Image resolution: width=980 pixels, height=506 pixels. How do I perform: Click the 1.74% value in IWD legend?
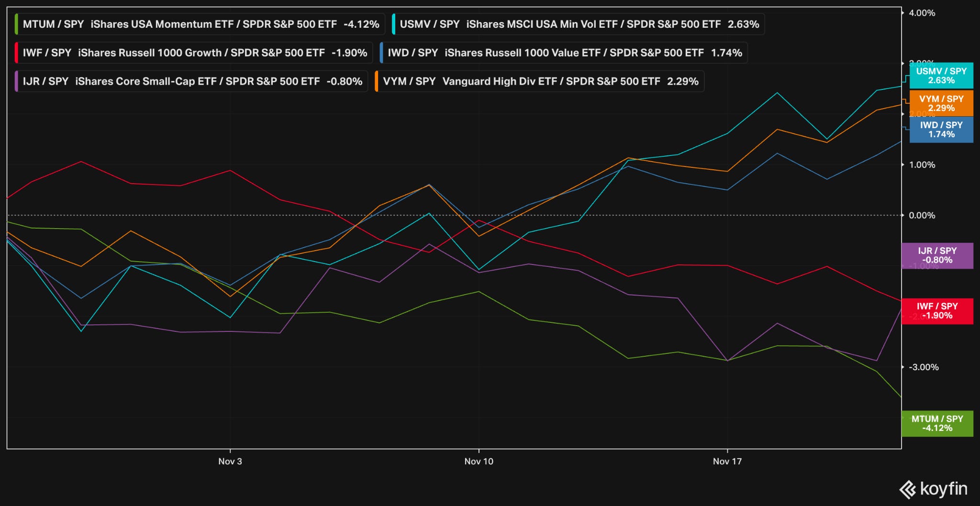(726, 53)
